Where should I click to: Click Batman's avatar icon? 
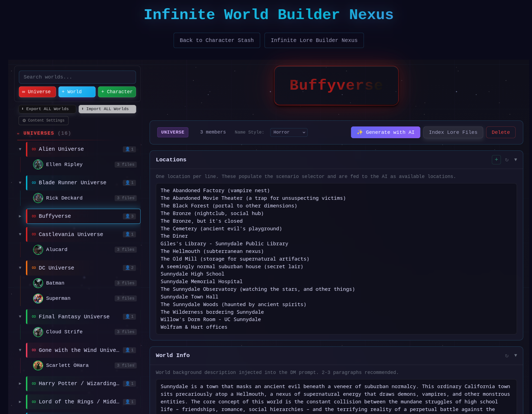(38, 283)
